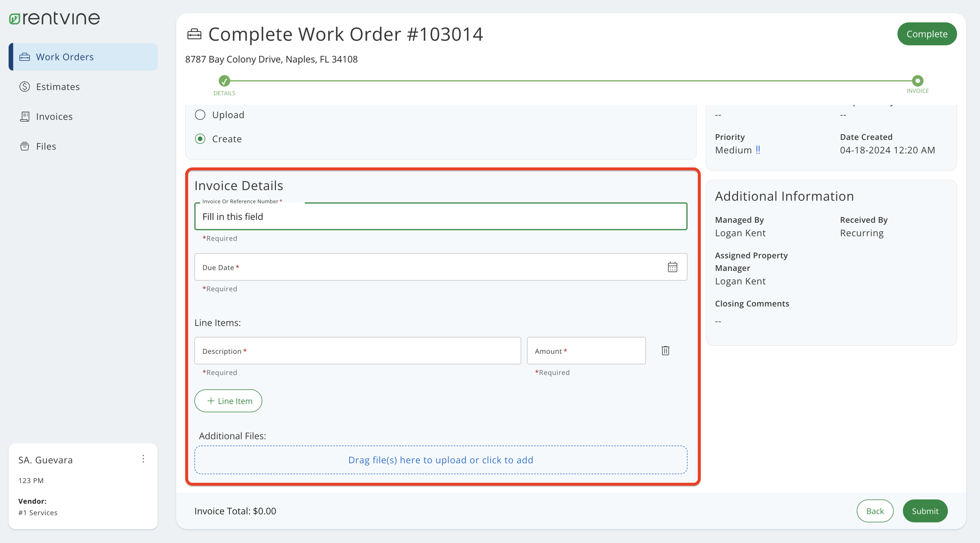Focus the Description input field

pyautogui.click(x=357, y=351)
